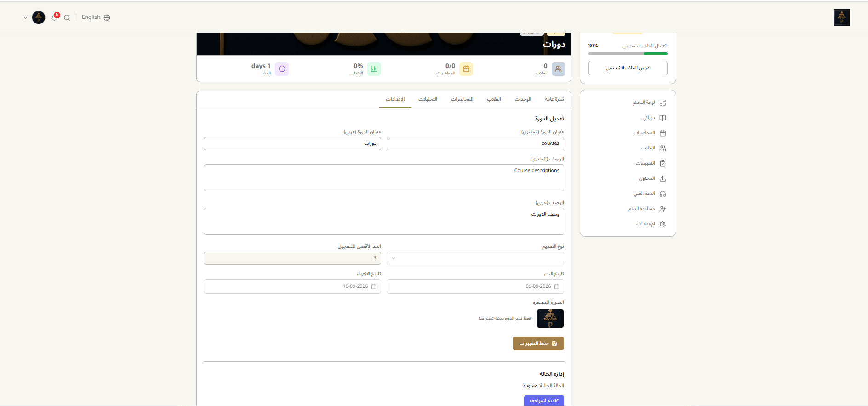Switch to the نظرة عامة tab
The image size is (868, 406).
[554, 99]
